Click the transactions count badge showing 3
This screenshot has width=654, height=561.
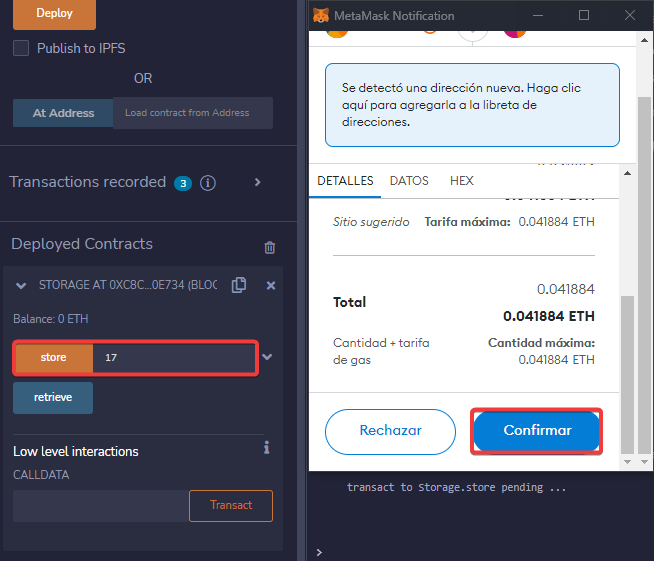click(182, 183)
